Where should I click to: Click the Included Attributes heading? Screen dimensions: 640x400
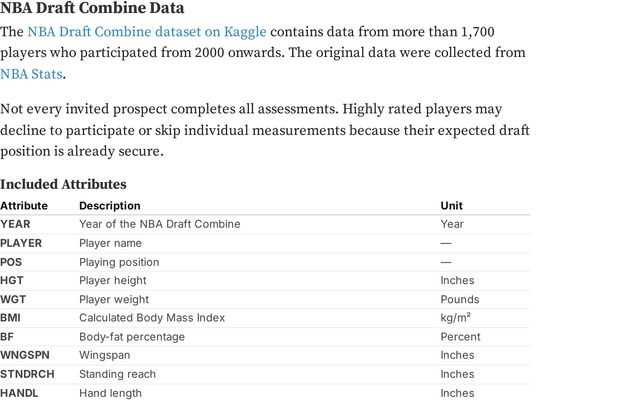click(x=63, y=184)
